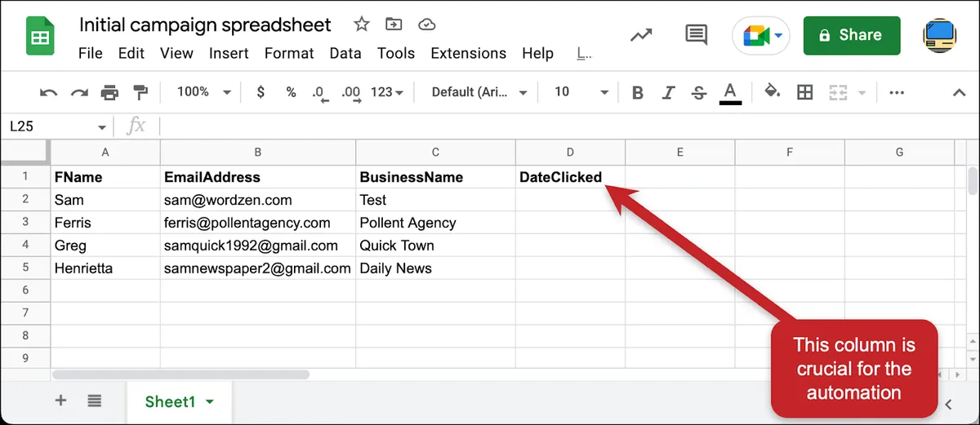Undo the last action

tap(48, 93)
